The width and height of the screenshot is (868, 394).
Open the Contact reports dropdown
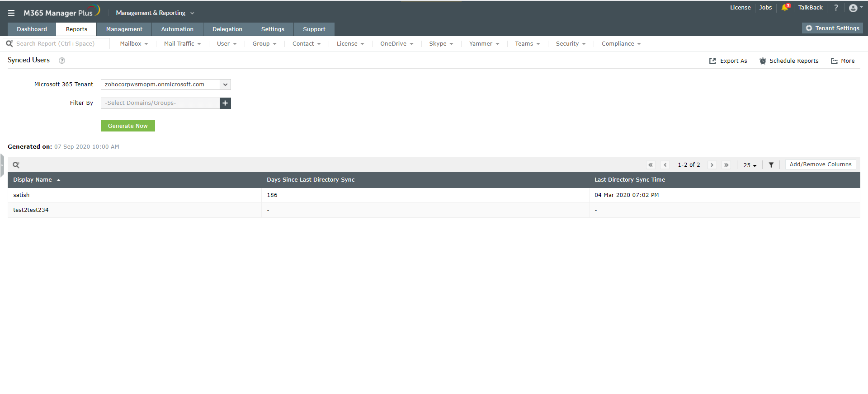tap(307, 44)
